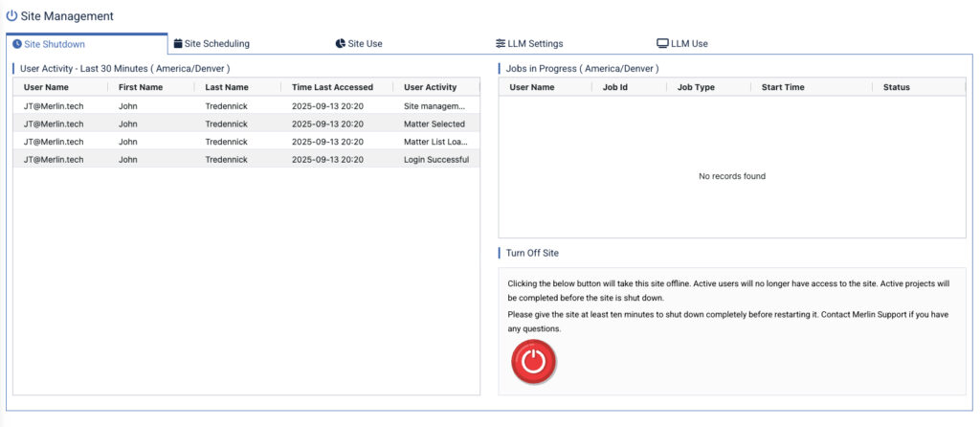Viewport: 980px width, 427px height.
Task: Select the Login Successful activity cell
Action: [x=436, y=160]
